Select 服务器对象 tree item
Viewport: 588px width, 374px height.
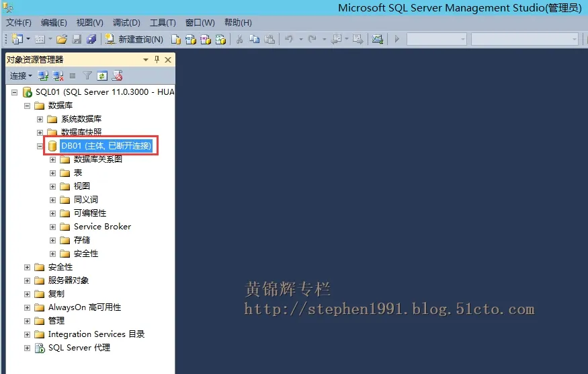[x=69, y=280]
